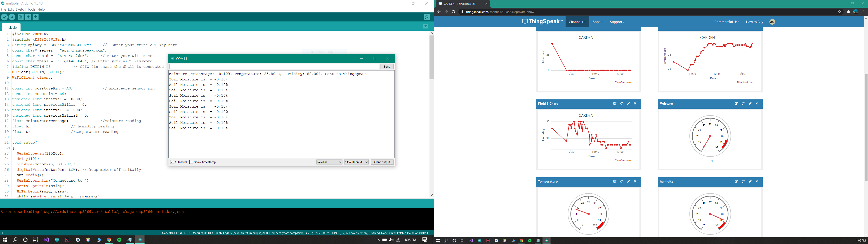Export the Field 3 Chart via external-link icon
The width and height of the screenshot is (868, 244).
click(615, 103)
